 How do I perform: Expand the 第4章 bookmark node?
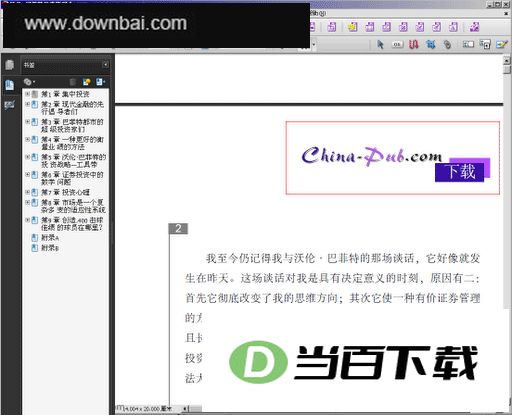coord(28,139)
